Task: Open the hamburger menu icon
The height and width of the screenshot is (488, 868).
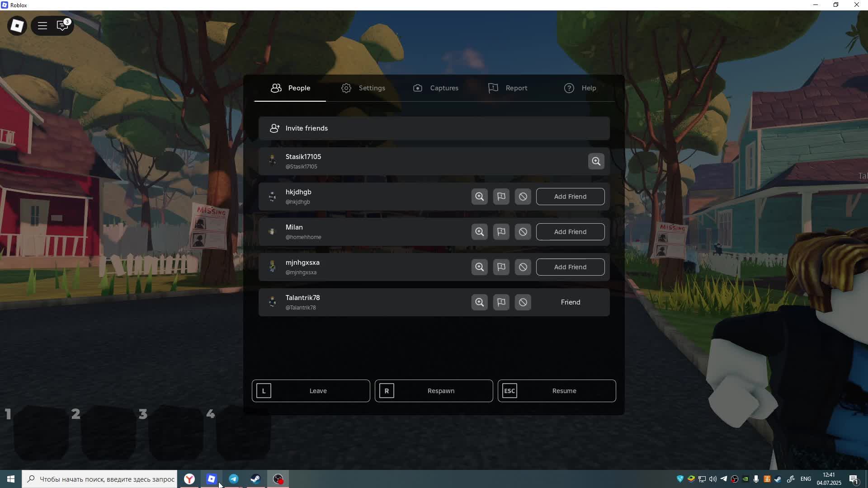Action: [x=42, y=26]
